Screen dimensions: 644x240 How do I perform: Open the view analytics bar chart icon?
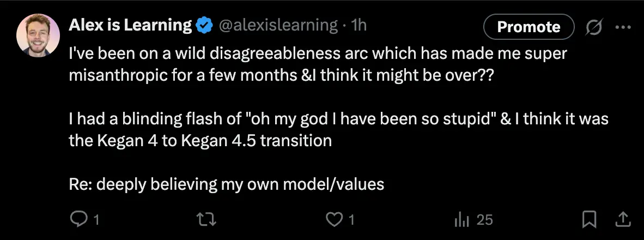pos(461,219)
